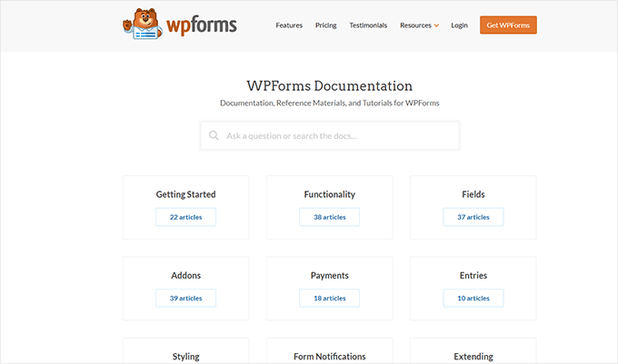Open the 10 articles button in Entries
The image size is (618, 364).
coord(473,298)
